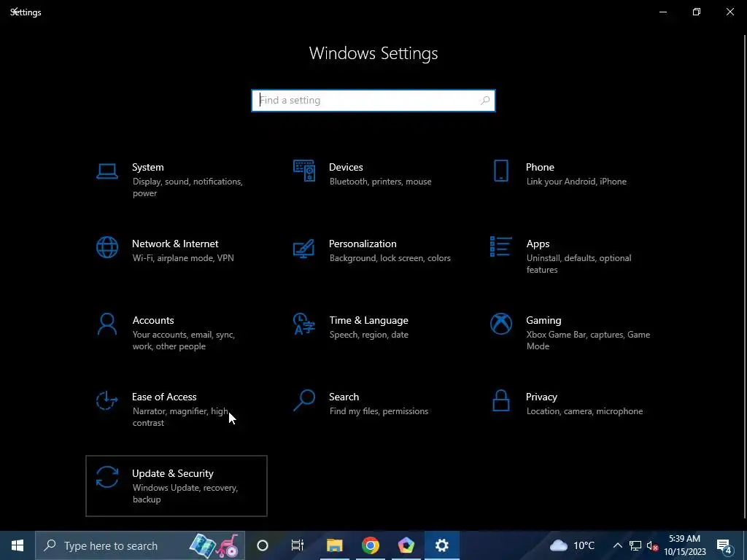Click the Network & Internet globe icon
The width and height of the screenshot is (747, 560).
(107, 247)
